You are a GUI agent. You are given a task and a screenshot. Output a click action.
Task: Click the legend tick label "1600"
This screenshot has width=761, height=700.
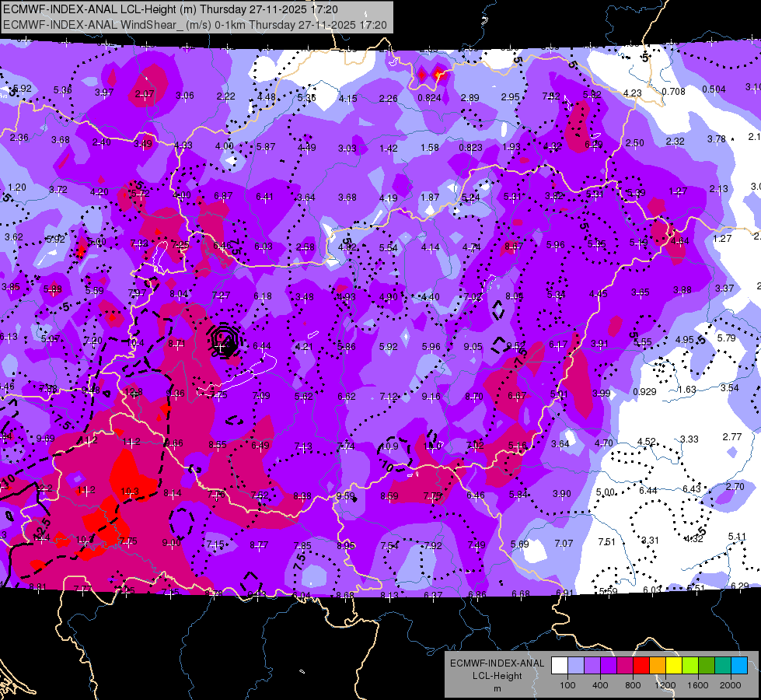click(x=698, y=685)
